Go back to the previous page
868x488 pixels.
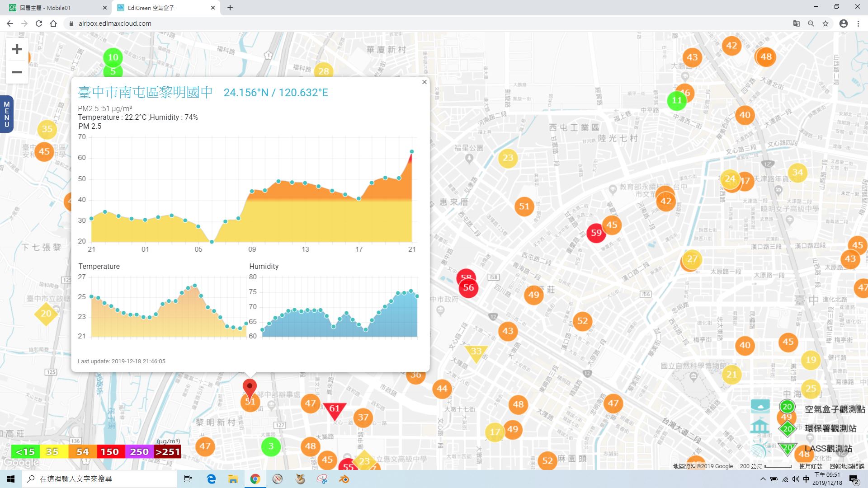point(9,23)
